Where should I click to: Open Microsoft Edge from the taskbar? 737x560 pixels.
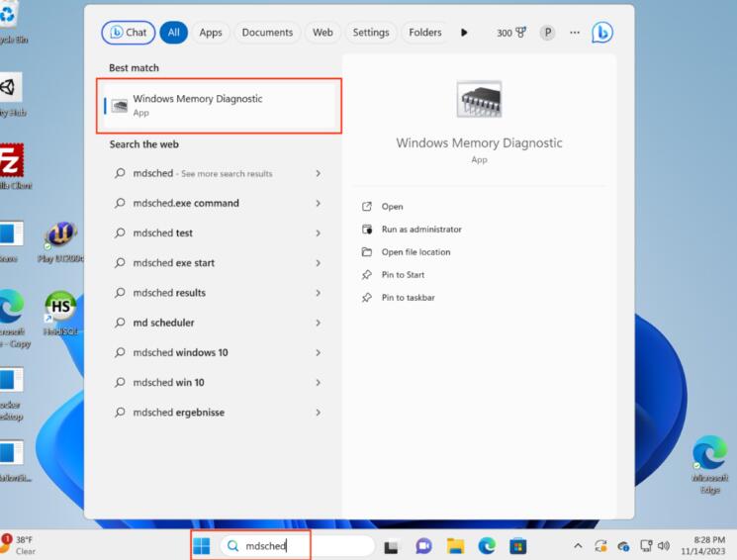(487, 545)
